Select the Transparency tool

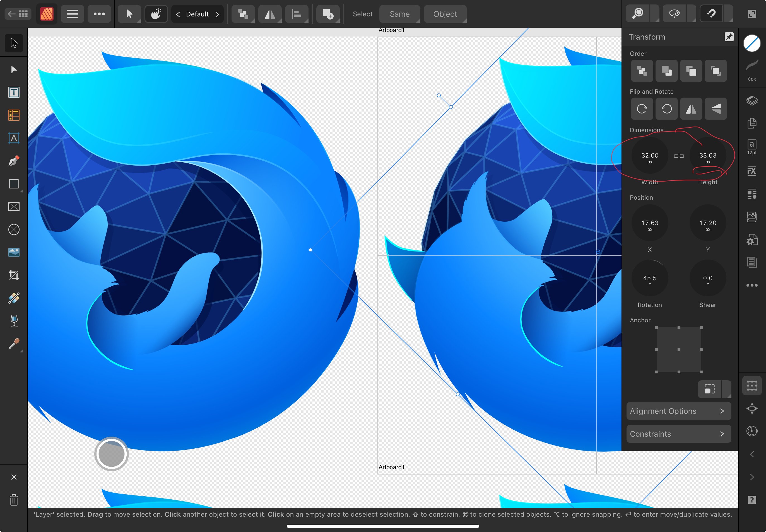click(14, 321)
